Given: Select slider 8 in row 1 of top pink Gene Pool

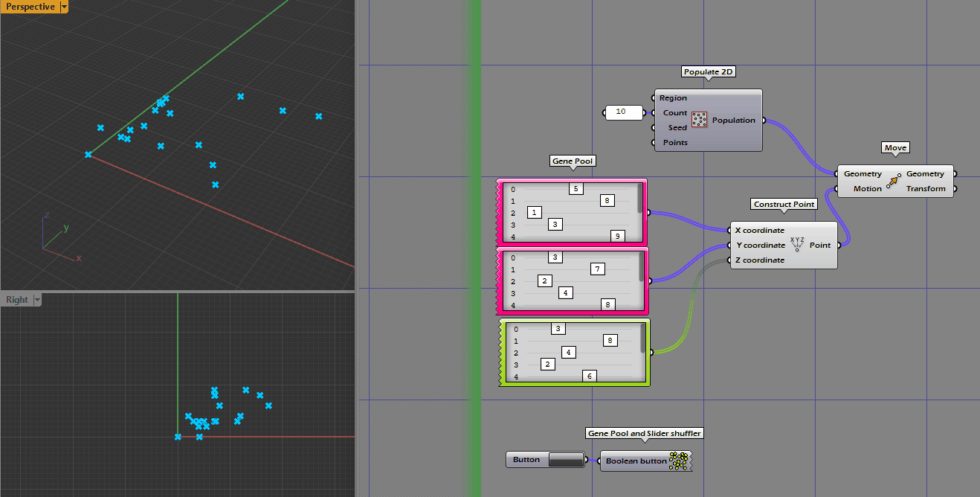Looking at the screenshot, I should click(x=607, y=201).
